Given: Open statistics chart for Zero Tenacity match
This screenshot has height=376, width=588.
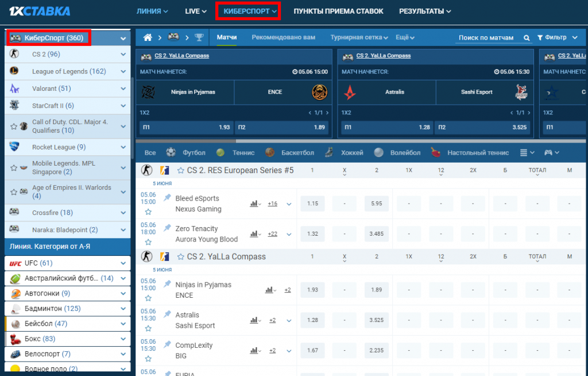Looking at the screenshot, I should point(255,234).
